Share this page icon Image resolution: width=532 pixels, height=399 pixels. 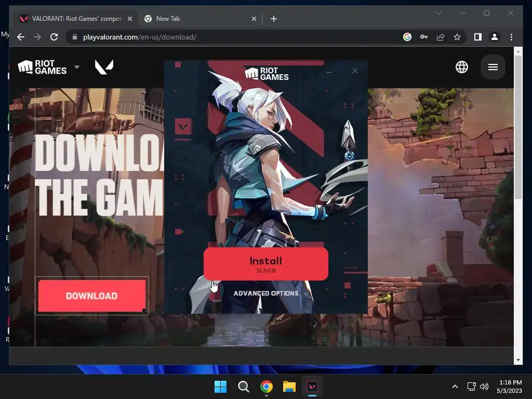[x=441, y=37]
